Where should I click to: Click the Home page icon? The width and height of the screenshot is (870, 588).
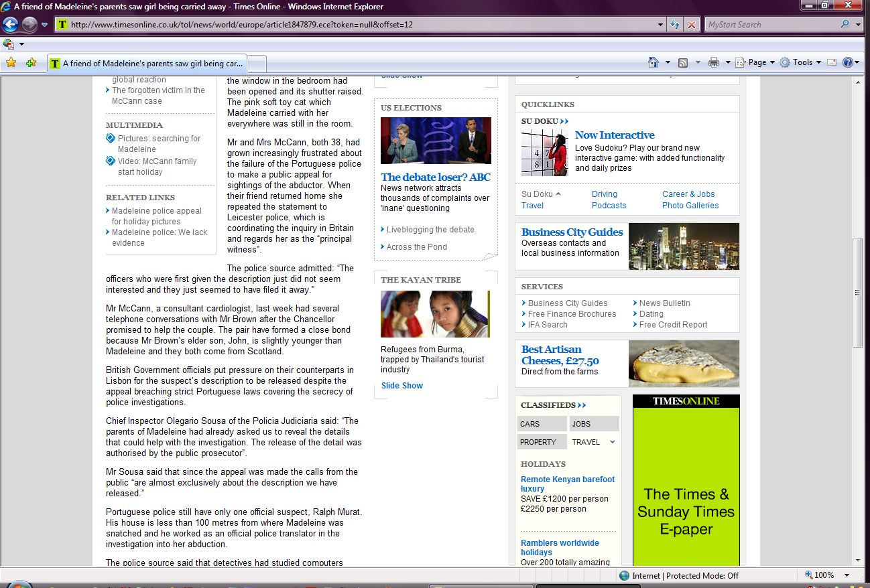[654, 62]
